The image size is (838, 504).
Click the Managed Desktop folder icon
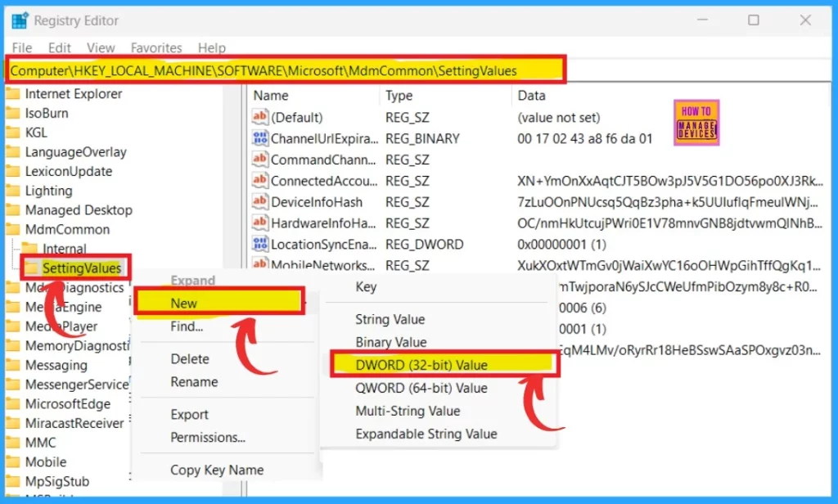tap(13, 209)
